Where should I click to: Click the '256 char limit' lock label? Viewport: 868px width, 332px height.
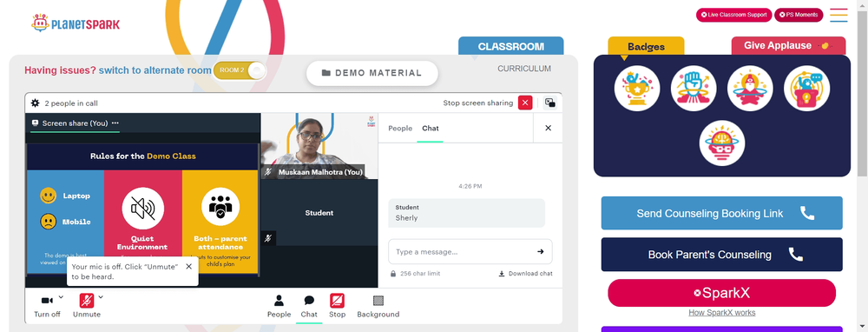pyautogui.click(x=415, y=273)
